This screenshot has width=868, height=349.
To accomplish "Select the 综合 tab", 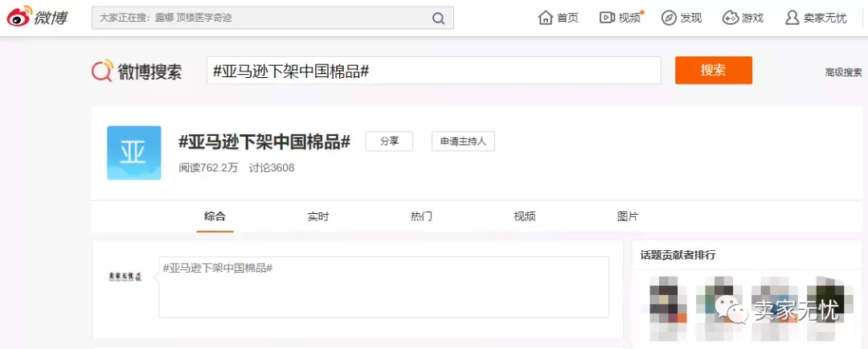I will pyautogui.click(x=215, y=216).
